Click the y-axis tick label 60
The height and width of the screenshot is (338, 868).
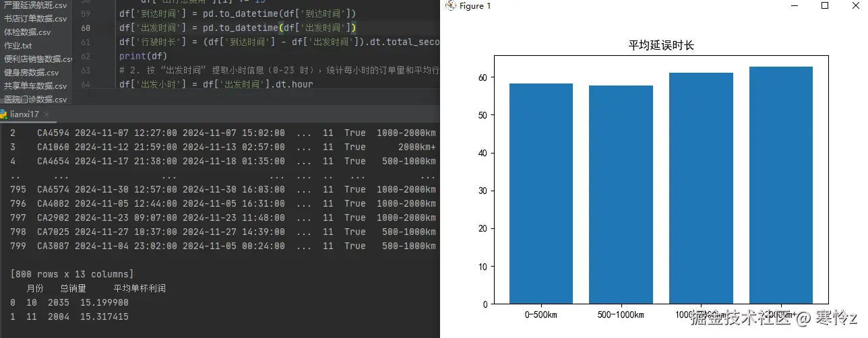coord(483,77)
